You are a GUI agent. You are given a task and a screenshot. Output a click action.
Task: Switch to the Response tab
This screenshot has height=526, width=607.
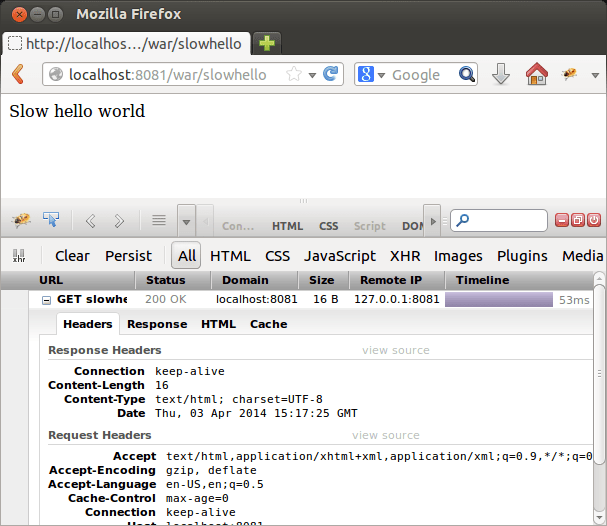tap(156, 324)
